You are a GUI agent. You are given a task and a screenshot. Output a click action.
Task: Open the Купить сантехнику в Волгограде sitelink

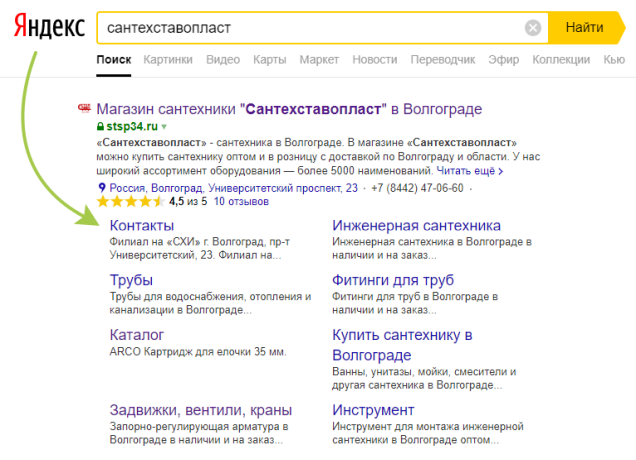pos(402,345)
